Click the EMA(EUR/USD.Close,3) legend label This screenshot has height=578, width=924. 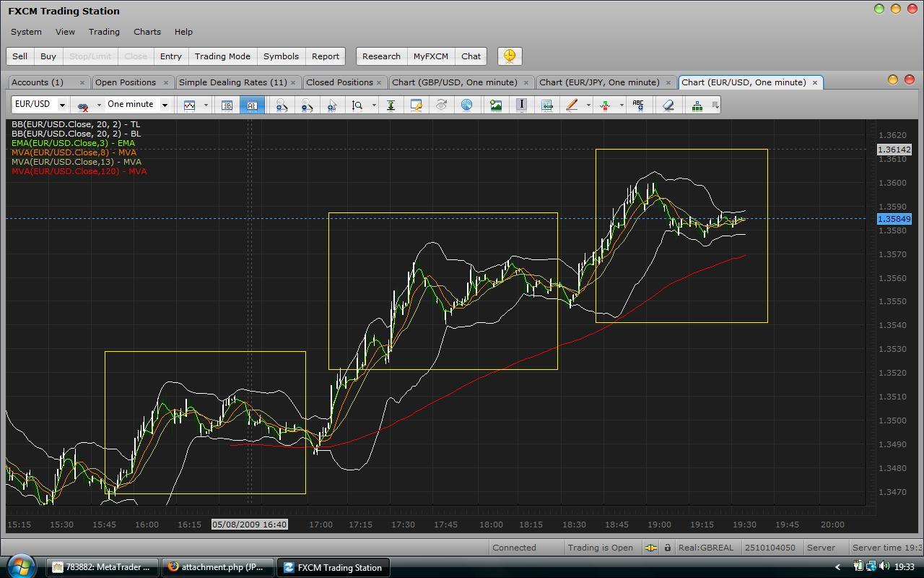tap(73, 143)
